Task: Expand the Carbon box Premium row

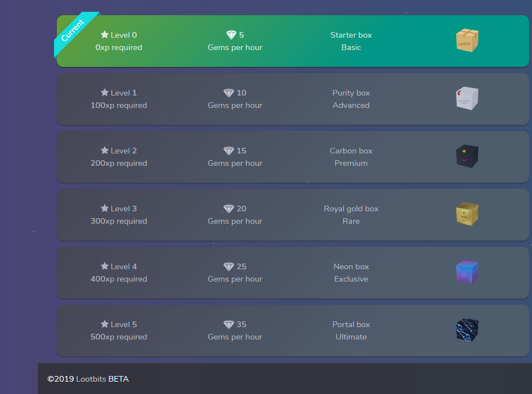Action: point(292,157)
